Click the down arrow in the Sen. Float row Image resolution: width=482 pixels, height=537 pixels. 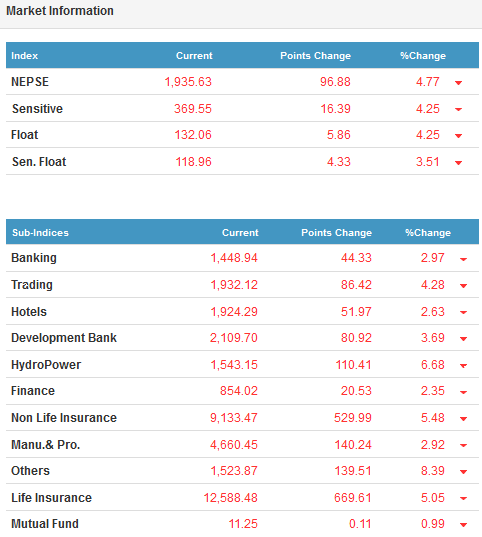coord(458,163)
